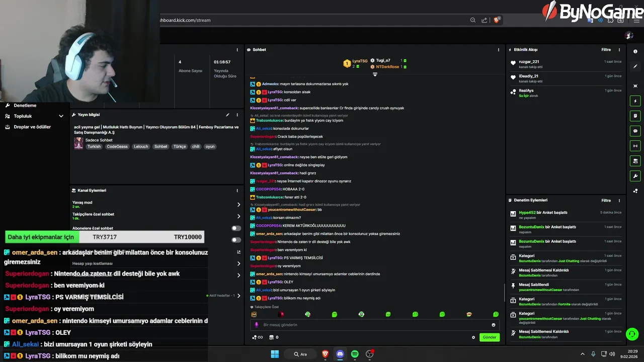Screen dimensions: 644x362
Task: Open pop-out icon in Kanal Eylemleri
Action: pyautogui.click(x=238, y=252)
